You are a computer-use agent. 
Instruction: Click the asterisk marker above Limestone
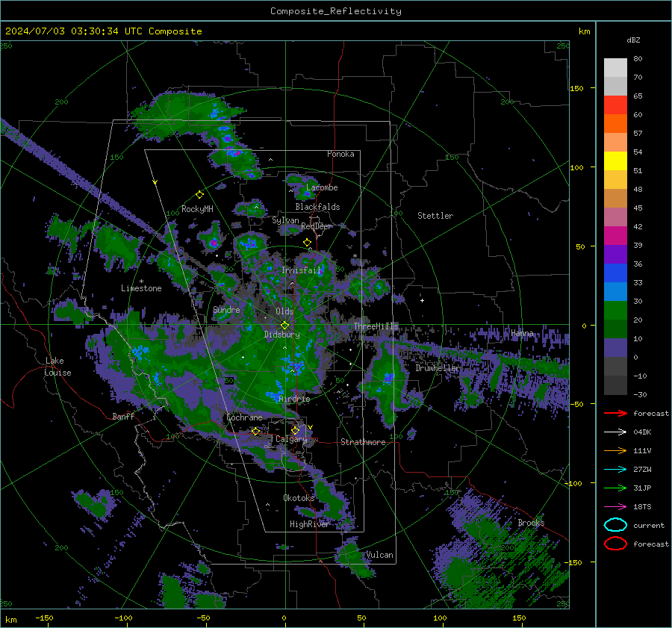point(141,282)
